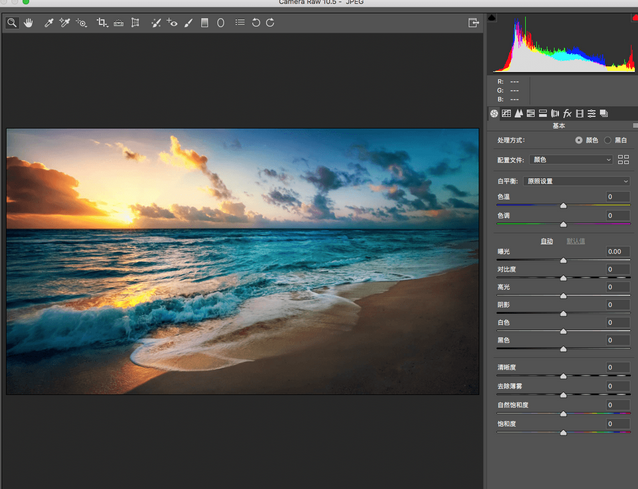Click the 去除薄雾 dehaze slider handle
This screenshot has height=489, width=638.
click(x=563, y=395)
